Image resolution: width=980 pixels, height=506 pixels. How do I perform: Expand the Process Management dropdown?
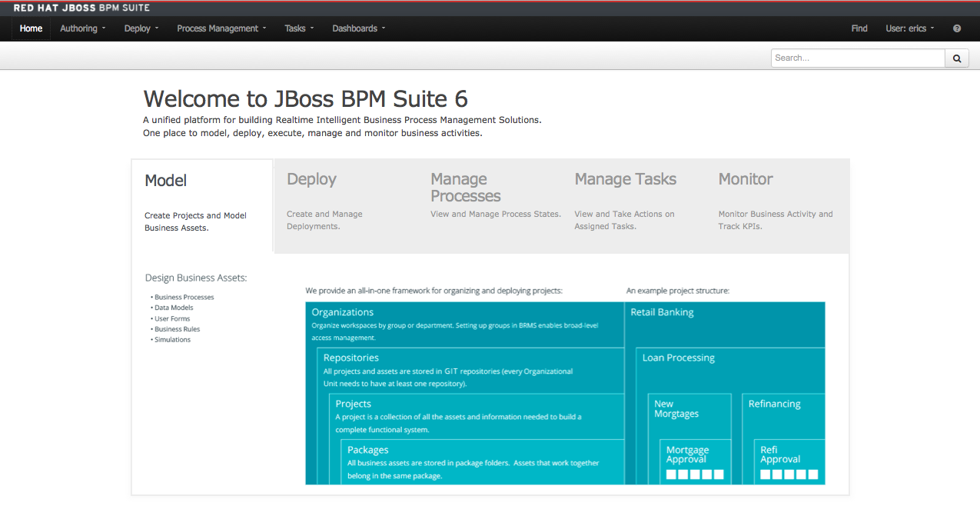tap(221, 28)
